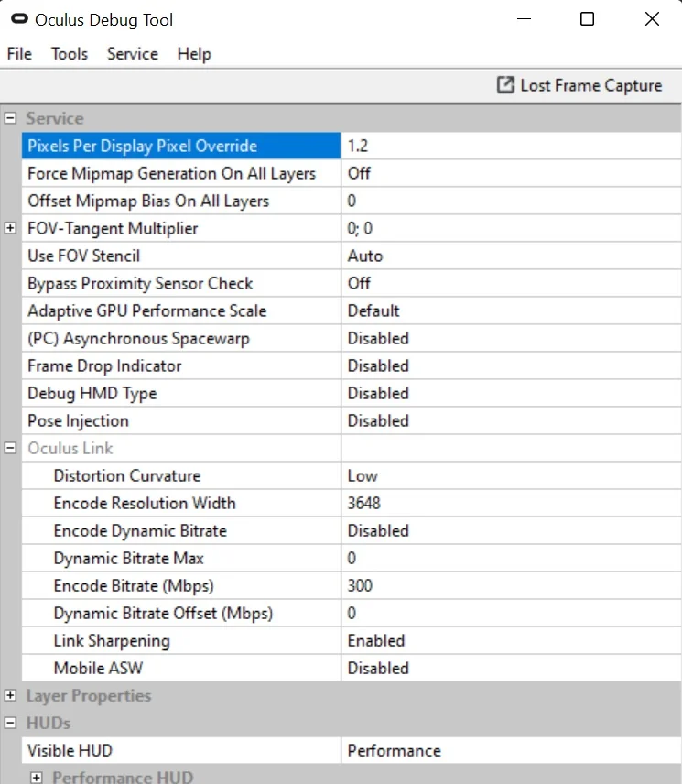
Task: Open the Use FOV Stencil Auto value
Action: pyautogui.click(x=511, y=256)
